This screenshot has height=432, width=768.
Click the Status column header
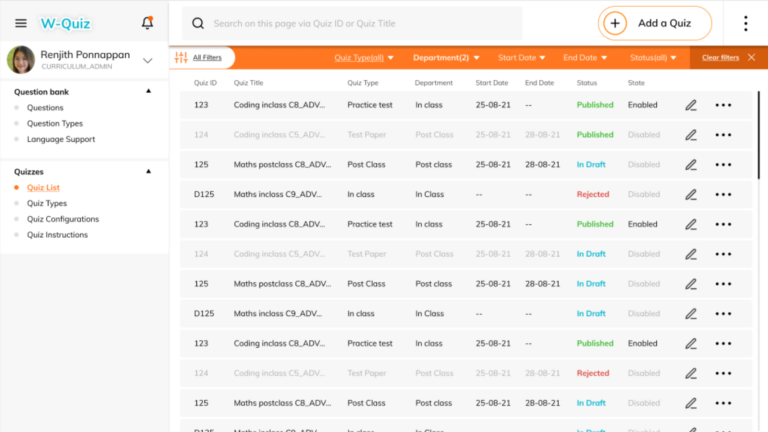pyautogui.click(x=587, y=83)
